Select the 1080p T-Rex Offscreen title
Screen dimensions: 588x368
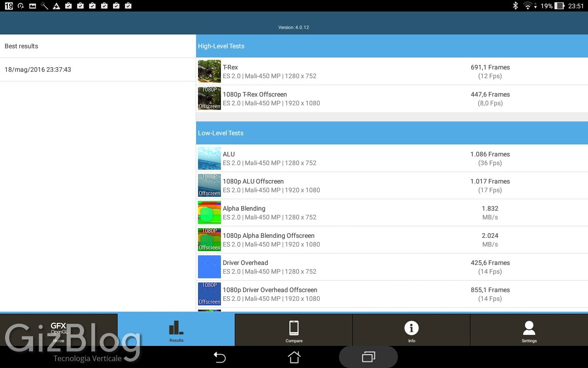(255, 94)
